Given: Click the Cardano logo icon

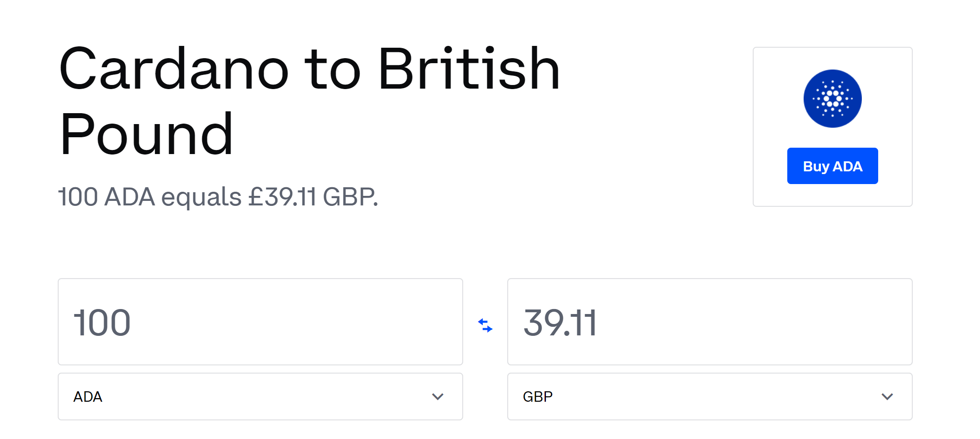Looking at the screenshot, I should click(832, 99).
